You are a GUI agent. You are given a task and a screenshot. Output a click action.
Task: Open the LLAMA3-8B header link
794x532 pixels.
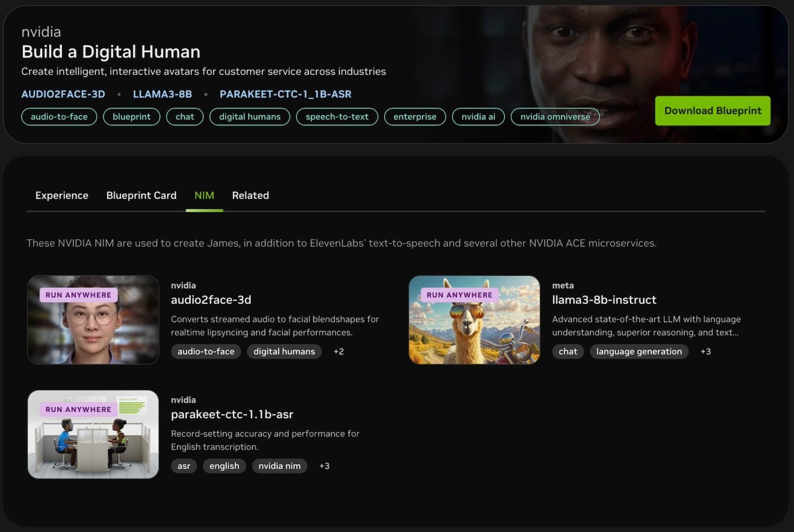[162, 94]
